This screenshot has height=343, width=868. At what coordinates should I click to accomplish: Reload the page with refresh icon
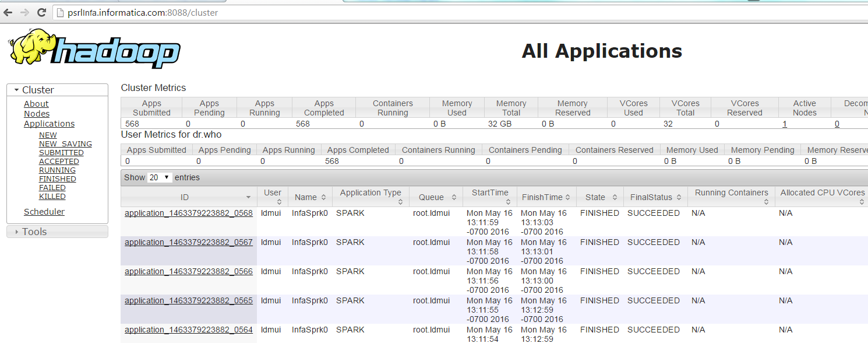tap(41, 12)
